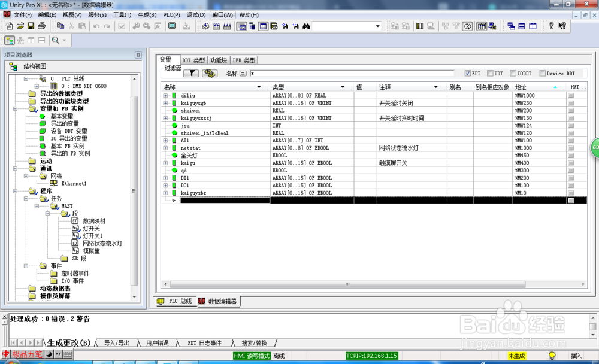599x364 pixels.
Task: Open the 类型 column header dropdown
Action: point(343,87)
